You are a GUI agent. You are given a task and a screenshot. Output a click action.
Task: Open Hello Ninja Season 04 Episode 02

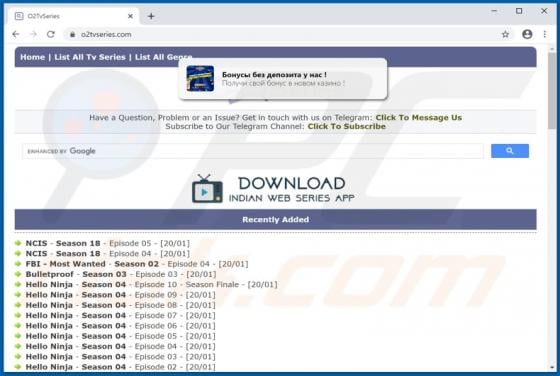(120, 367)
